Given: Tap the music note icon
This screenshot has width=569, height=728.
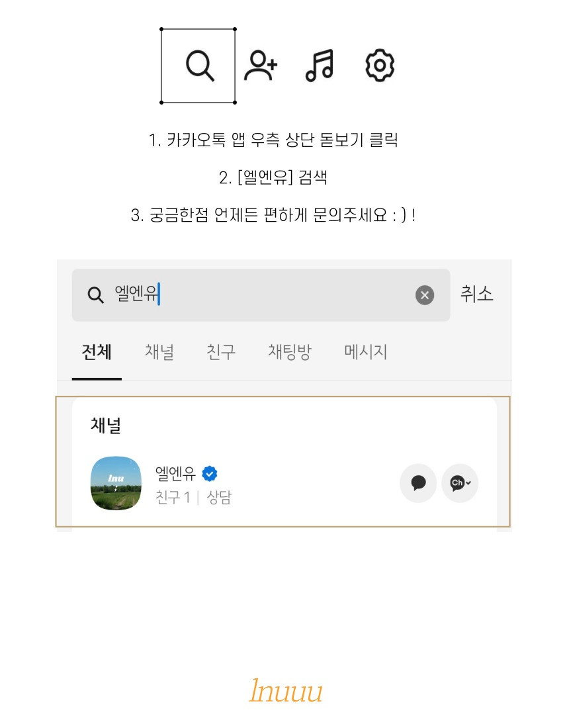Looking at the screenshot, I should [320, 66].
